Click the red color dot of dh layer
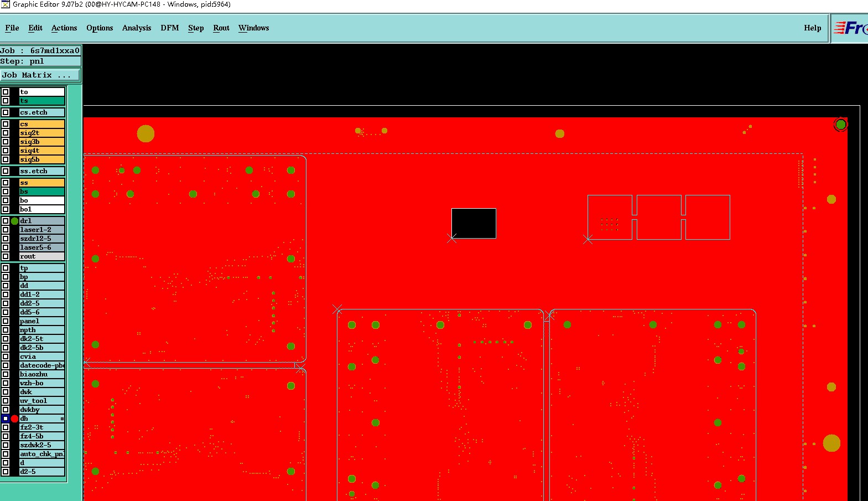 [x=15, y=419]
